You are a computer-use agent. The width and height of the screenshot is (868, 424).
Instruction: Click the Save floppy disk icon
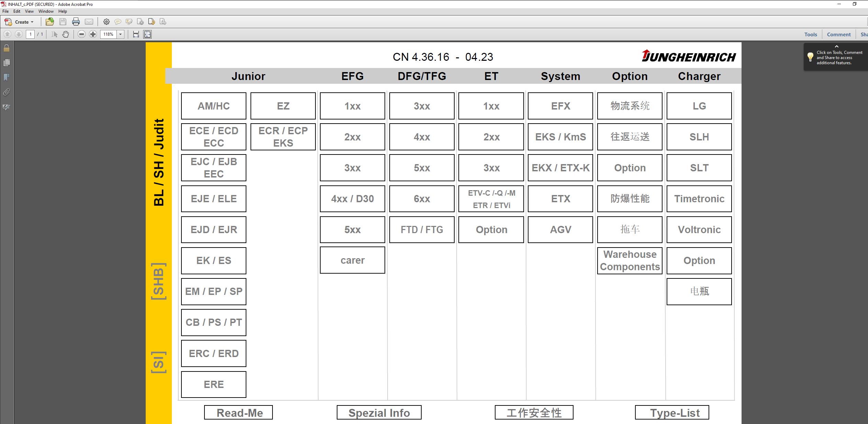click(x=63, y=22)
